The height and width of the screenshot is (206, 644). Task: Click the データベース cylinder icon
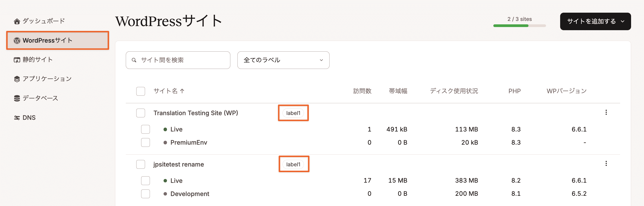tap(17, 98)
